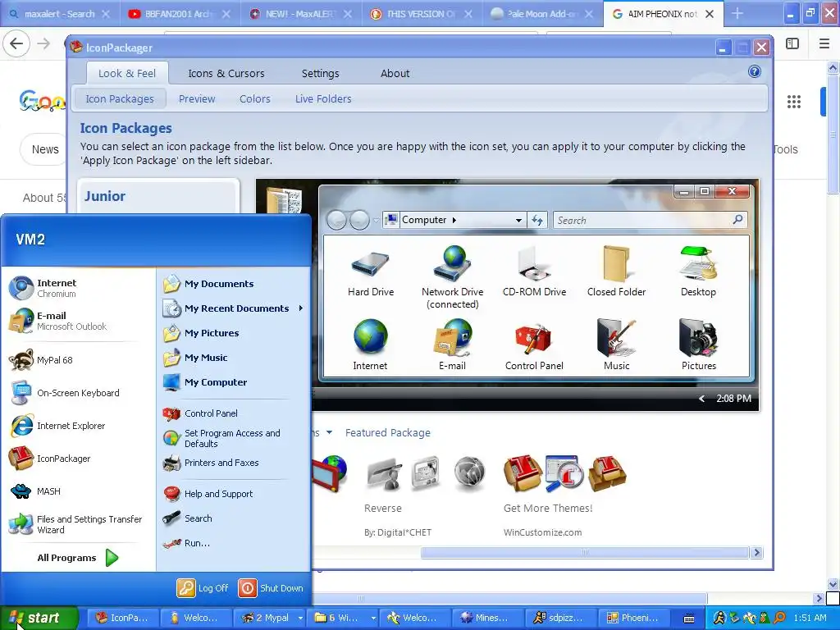Select Icon Packages sub-tab

120,98
